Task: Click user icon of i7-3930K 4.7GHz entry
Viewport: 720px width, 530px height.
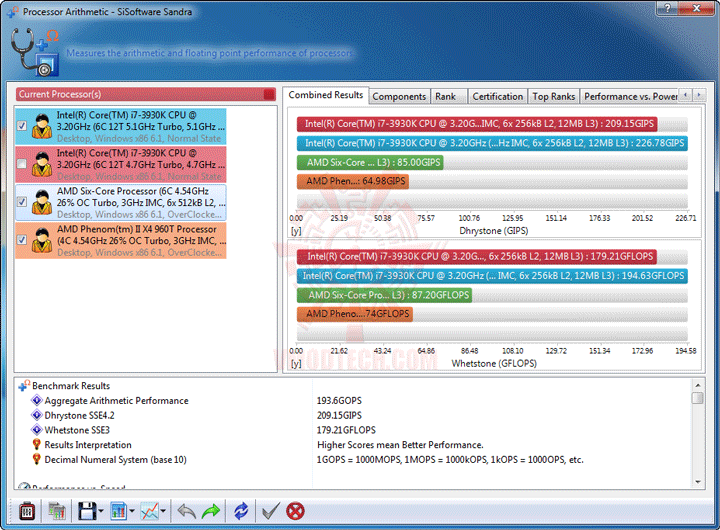Action: pos(42,164)
